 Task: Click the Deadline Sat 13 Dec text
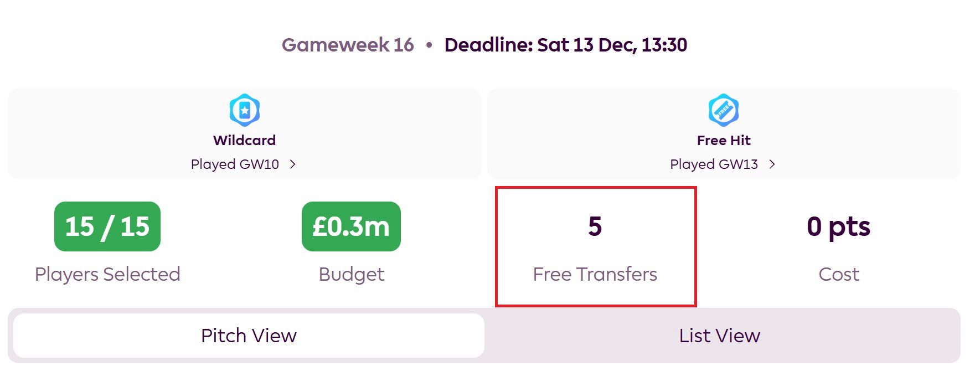point(565,45)
